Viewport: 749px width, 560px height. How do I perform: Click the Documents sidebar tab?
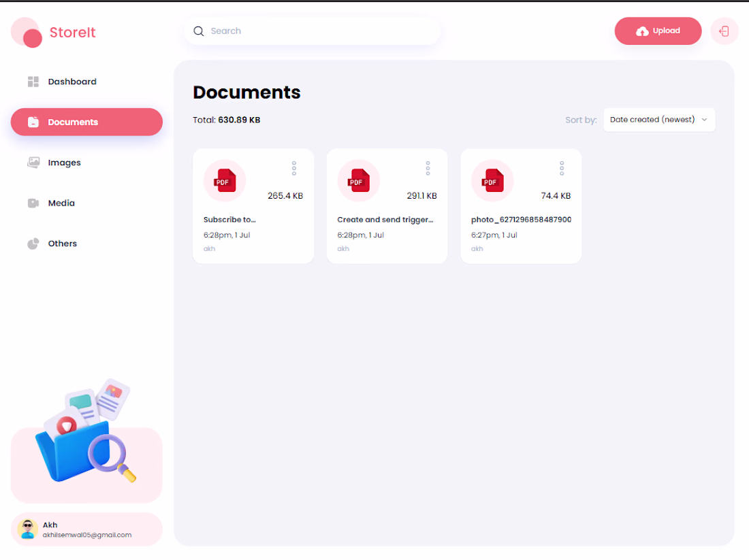coord(86,122)
